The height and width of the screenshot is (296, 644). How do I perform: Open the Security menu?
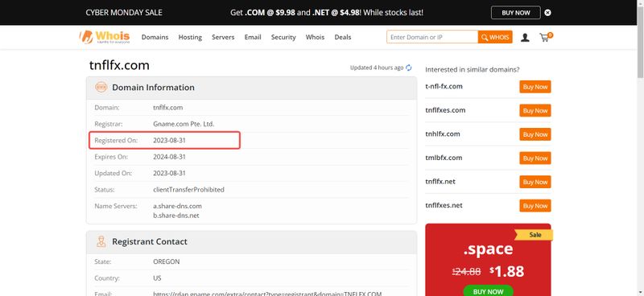[283, 37]
